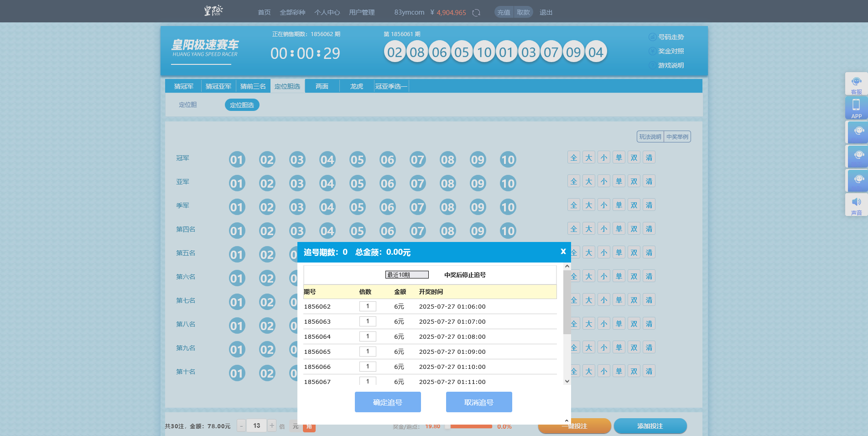Click 退出 to log out

coord(546,12)
